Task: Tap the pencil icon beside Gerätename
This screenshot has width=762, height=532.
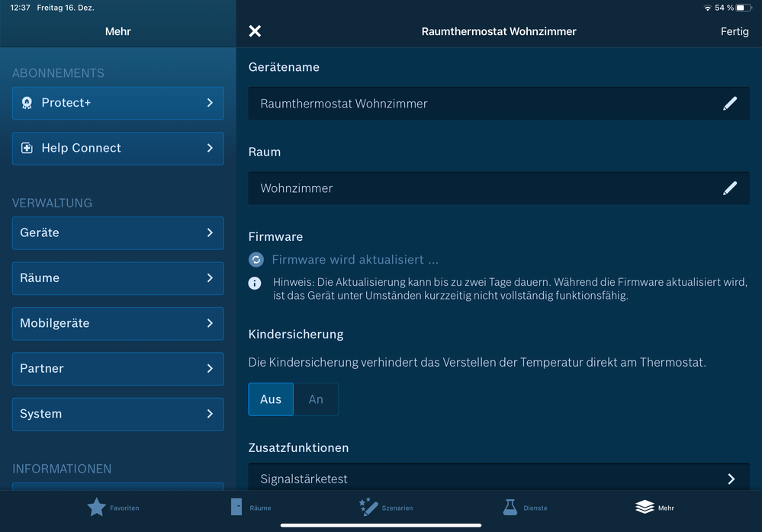Action: pos(729,104)
